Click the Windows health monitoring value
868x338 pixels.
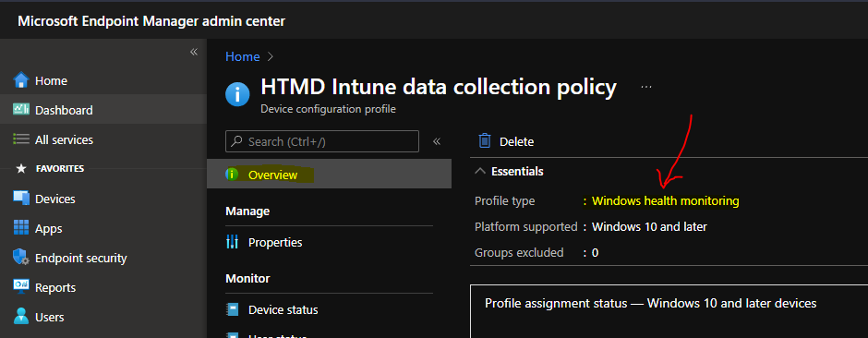(666, 200)
